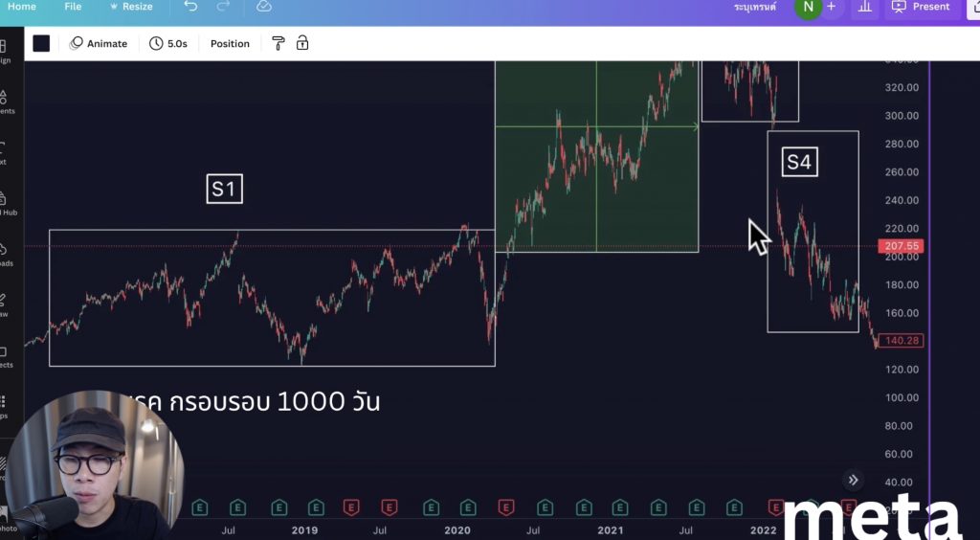980x540 pixels.
Task: Click the 2021 year axis label
Action: pyautogui.click(x=611, y=530)
